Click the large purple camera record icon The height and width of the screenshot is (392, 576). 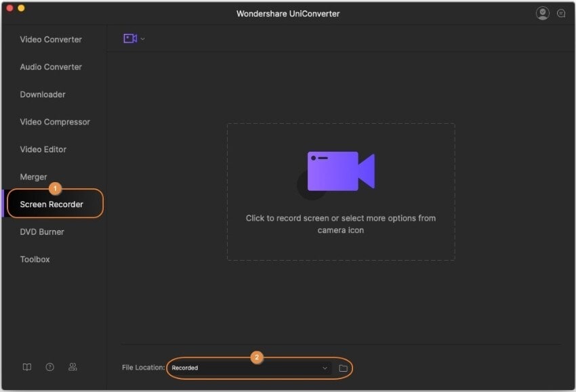click(x=341, y=171)
